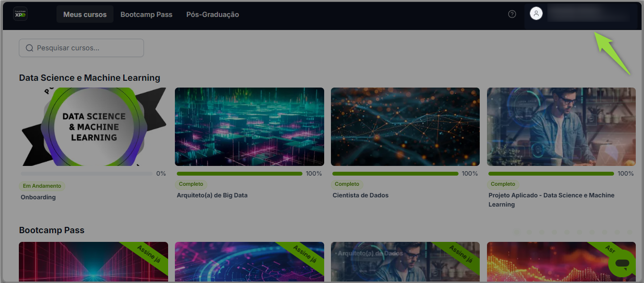Click Completo badge under Projeto Aplicado
The height and width of the screenshot is (283, 644).
click(x=503, y=184)
